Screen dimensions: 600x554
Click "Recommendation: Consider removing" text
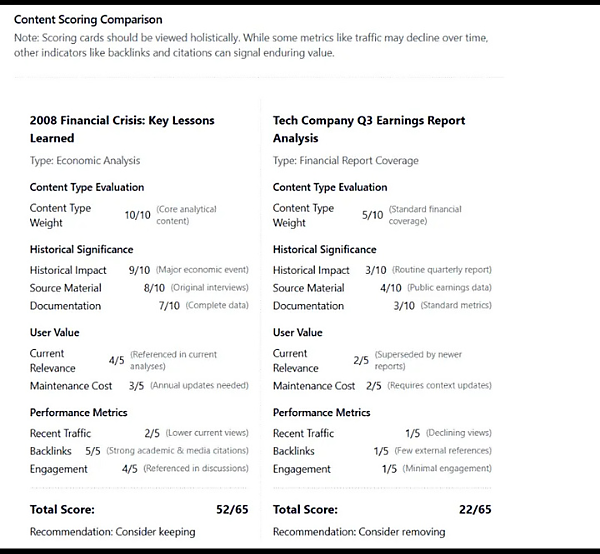click(x=359, y=532)
